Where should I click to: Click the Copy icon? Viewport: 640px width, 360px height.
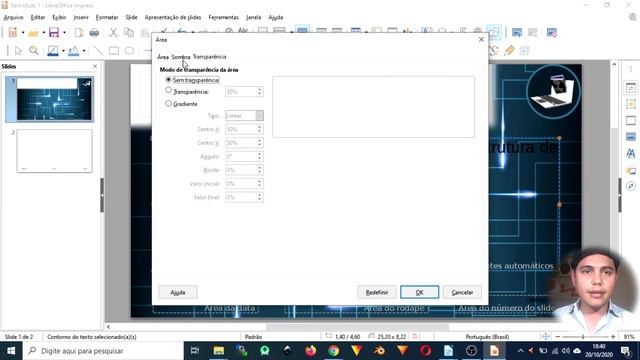click(x=129, y=33)
